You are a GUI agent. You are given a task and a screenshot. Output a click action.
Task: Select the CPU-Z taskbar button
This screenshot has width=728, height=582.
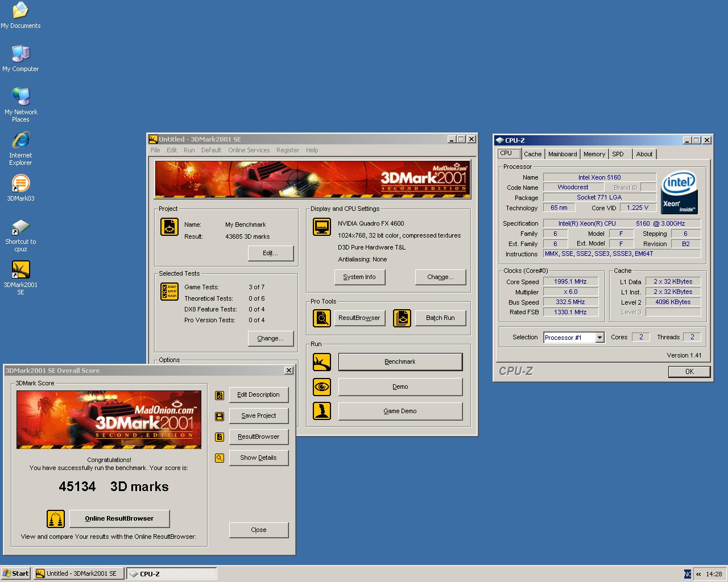point(171,573)
